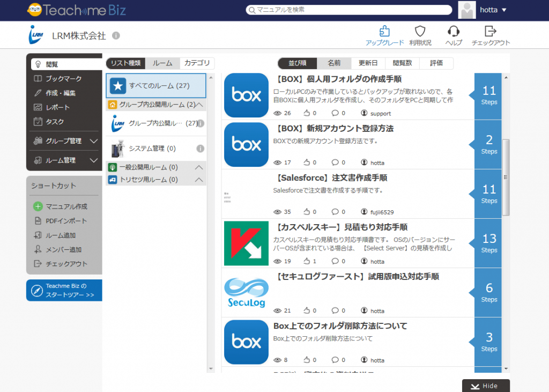Image resolution: width=549 pixels, height=392 pixels.
Task: Sort manuals by 更新日
Action: point(368,63)
